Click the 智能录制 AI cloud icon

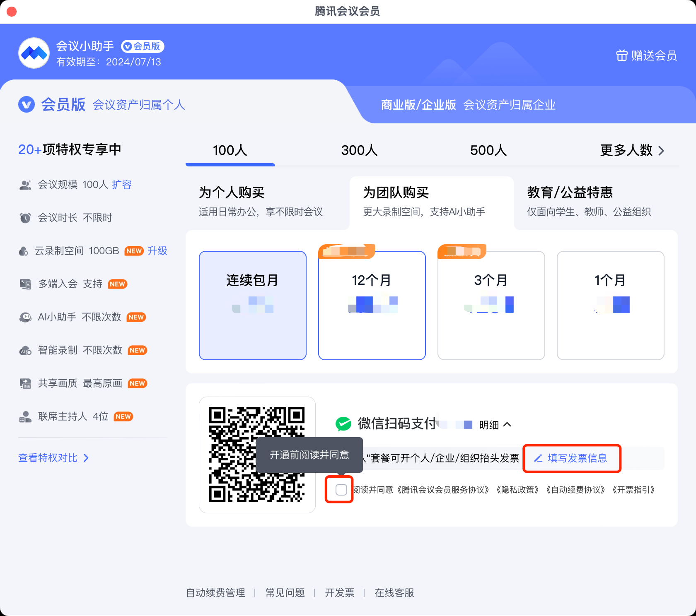[x=25, y=351]
